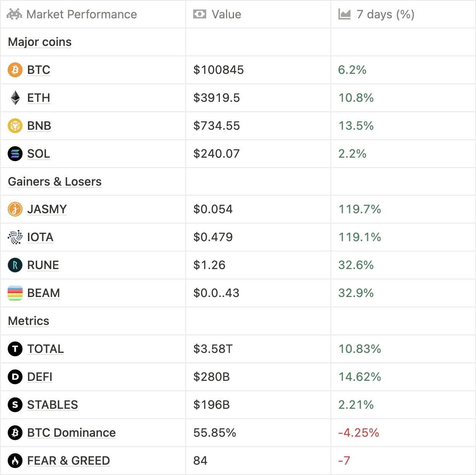Click the BEAM rainbow icon
476x475 pixels.
(x=15, y=293)
